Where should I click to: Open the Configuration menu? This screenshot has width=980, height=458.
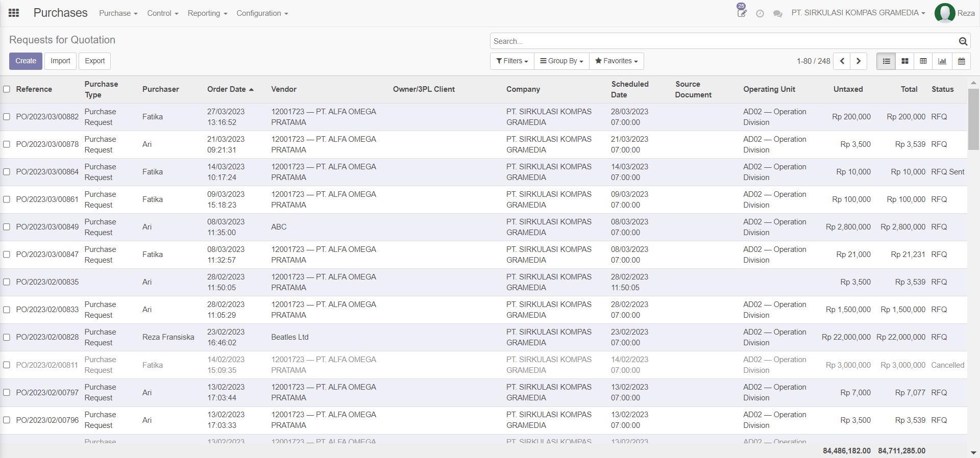tap(262, 13)
